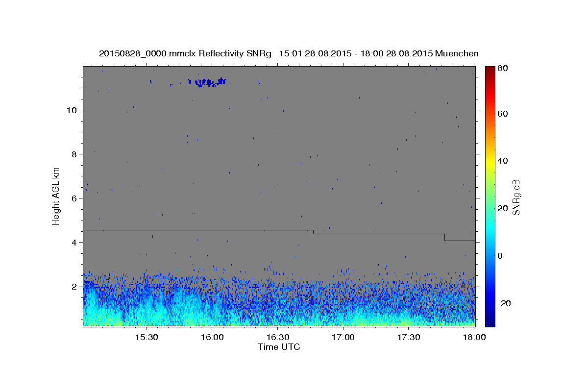588x392 pixels.
Task: Click the black step line near 17:45
Action: pyautogui.click(x=444, y=237)
